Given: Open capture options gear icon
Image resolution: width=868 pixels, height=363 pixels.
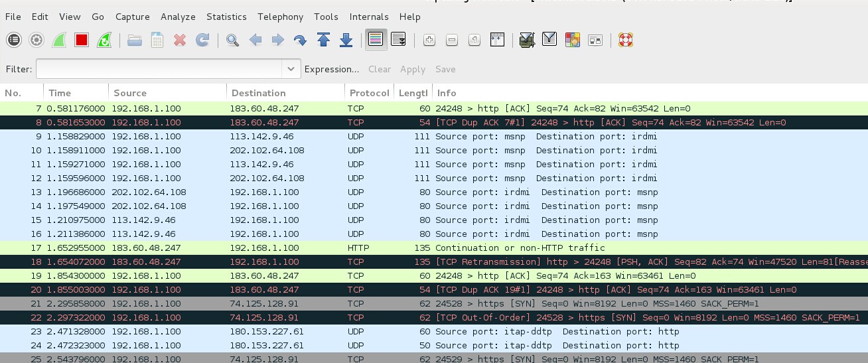Looking at the screenshot, I should [x=36, y=40].
